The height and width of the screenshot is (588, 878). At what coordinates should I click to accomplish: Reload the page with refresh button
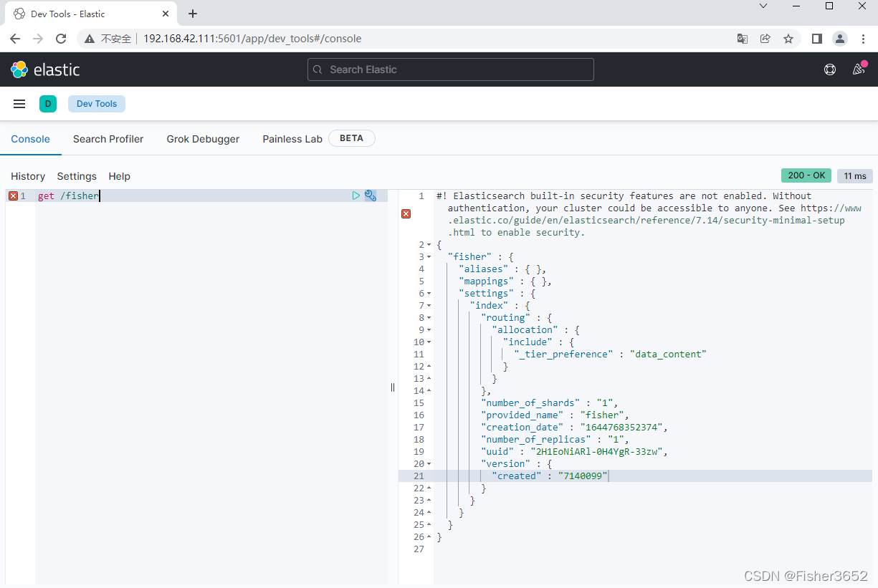pos(61,39)
